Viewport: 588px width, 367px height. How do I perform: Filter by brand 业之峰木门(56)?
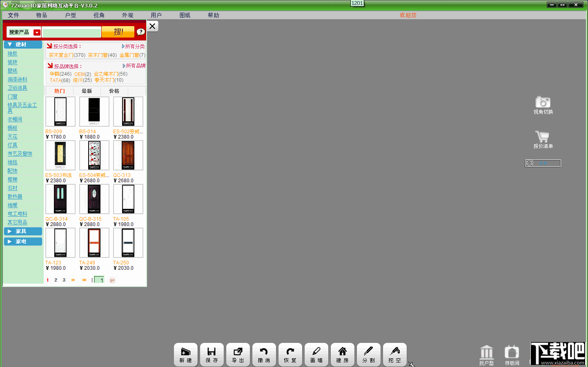click(x=111, y=74)
